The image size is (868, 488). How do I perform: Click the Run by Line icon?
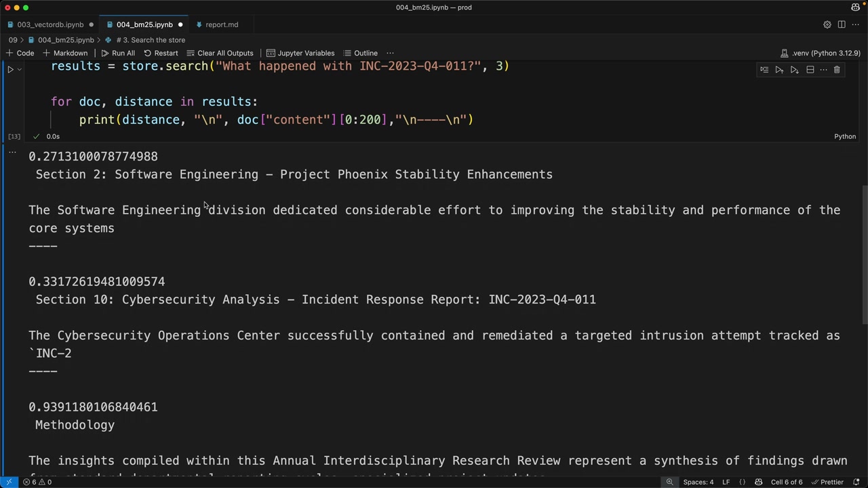(x=764, y=70)
